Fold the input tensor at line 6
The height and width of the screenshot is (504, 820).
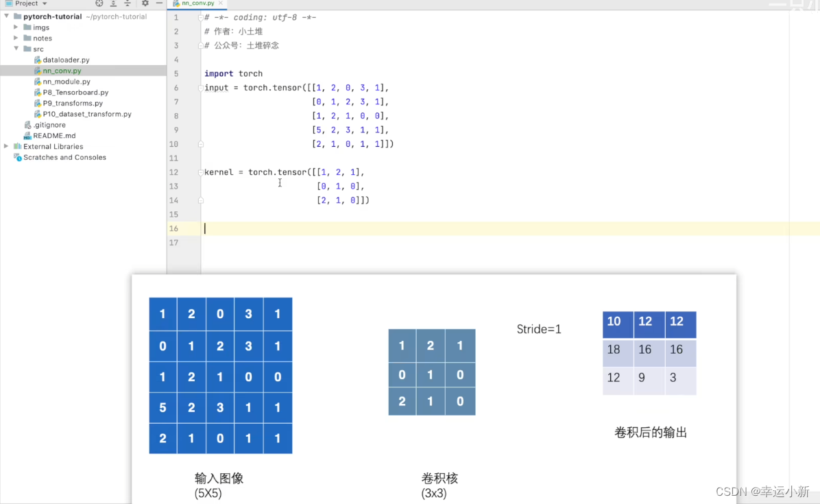coord(201,88)
